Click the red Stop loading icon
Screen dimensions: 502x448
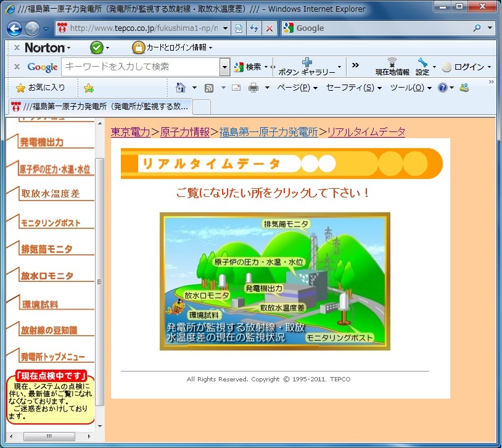pyautogui.click(x=270, y=28)
